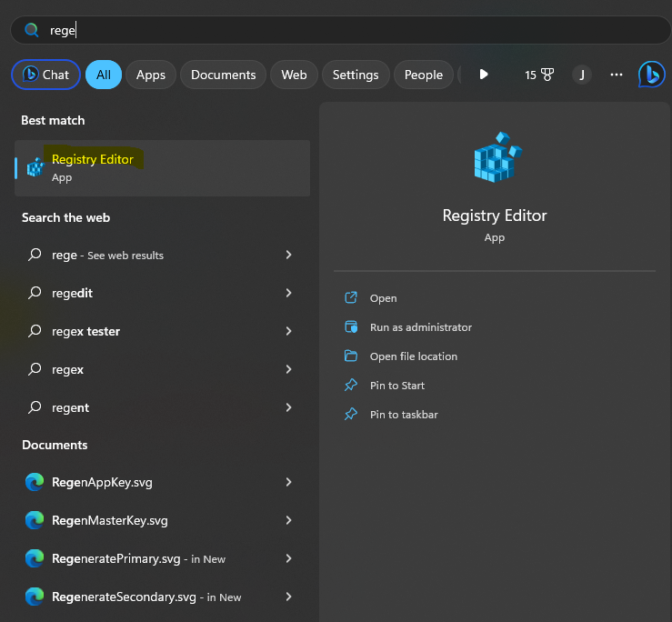The height and width of the screenshot is (622, 672).
Task: Expand RegenerateSecondary.svg chevron
Action: click(x=289, y=597)
